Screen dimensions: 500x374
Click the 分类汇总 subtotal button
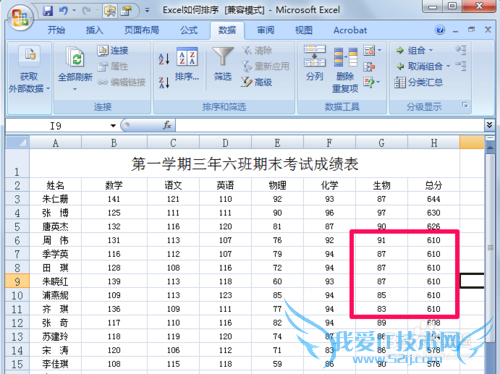(419, 82)
